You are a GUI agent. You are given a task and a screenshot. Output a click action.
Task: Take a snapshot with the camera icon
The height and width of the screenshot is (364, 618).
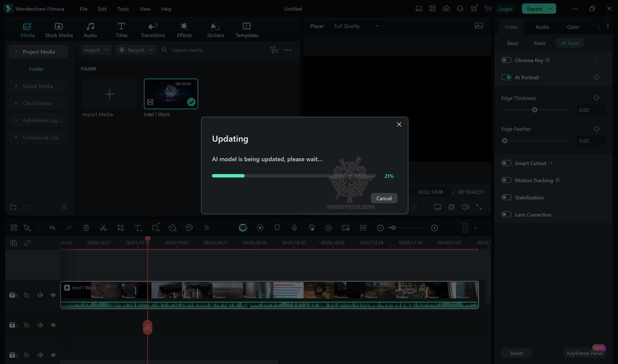(451, 207)
